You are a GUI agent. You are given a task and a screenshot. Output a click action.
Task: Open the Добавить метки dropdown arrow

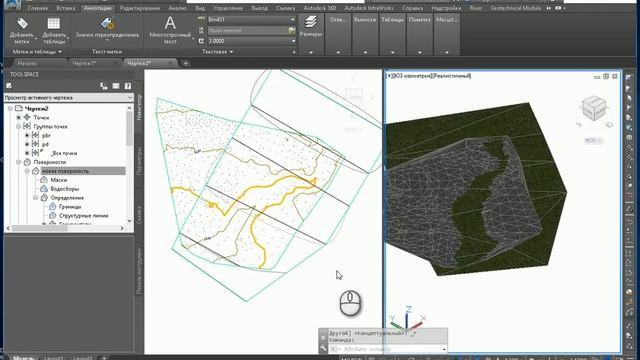coord(36,39)
